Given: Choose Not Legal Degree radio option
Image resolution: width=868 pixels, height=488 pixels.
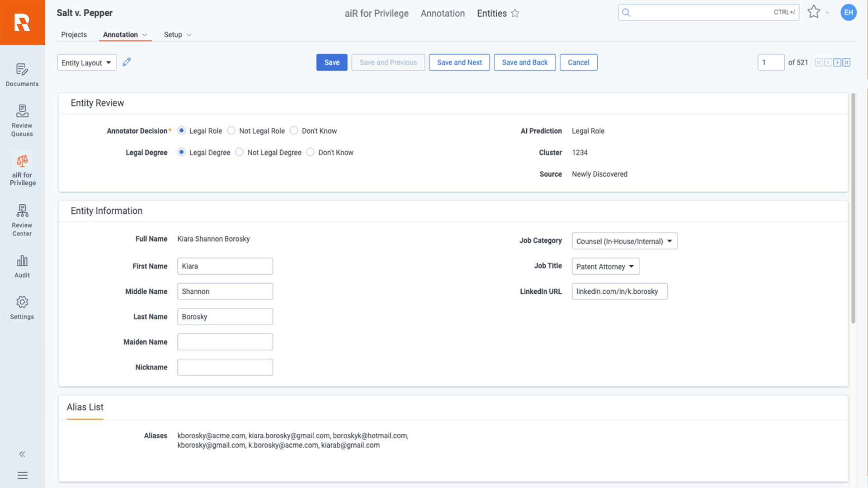Looking at the screenshot, I should [x=240, y=152].
